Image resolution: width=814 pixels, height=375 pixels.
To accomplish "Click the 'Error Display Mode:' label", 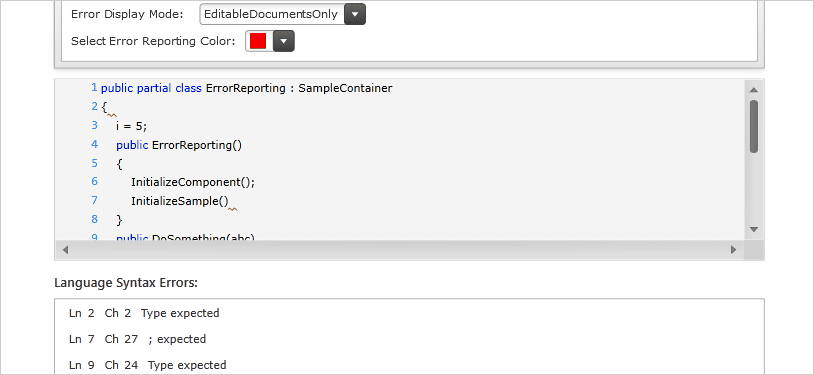I will click(127, 15).
